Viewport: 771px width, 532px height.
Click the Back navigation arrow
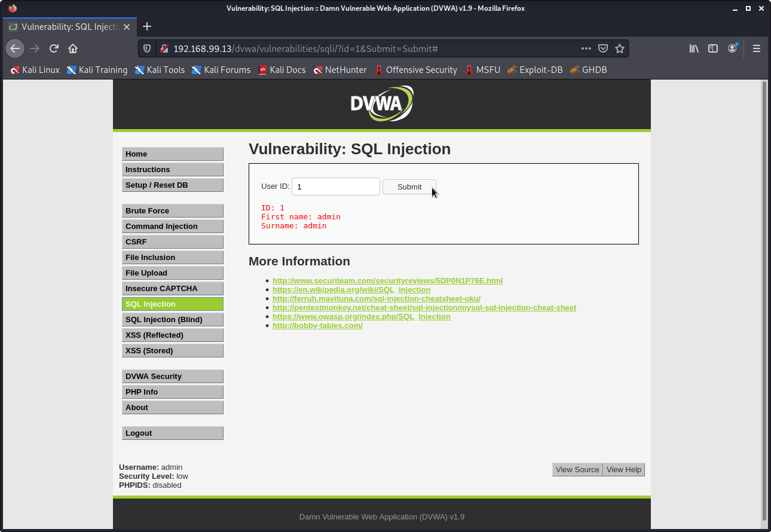pos(15,48)
